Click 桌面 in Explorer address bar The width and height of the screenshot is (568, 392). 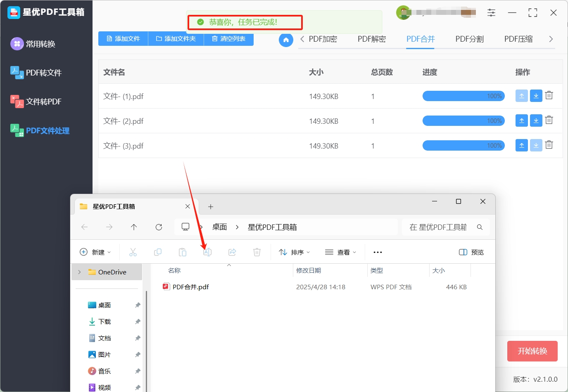point(220,227)
